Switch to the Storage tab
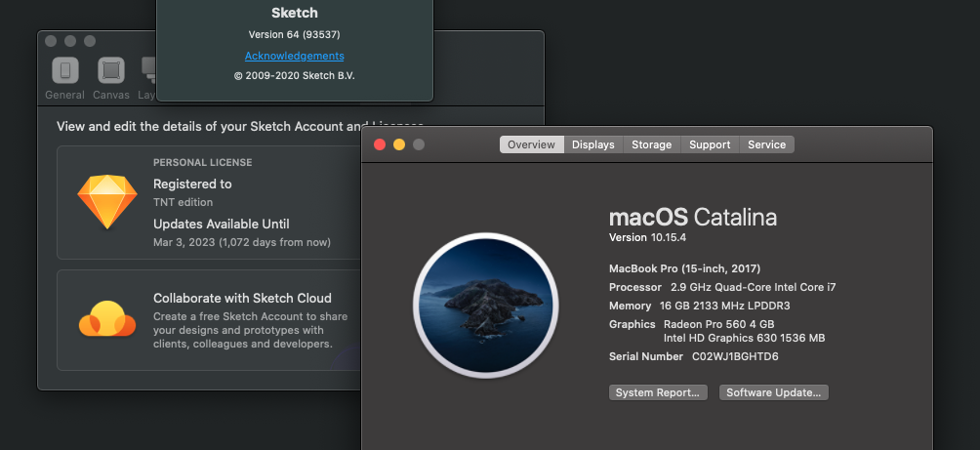 (651, 144)
